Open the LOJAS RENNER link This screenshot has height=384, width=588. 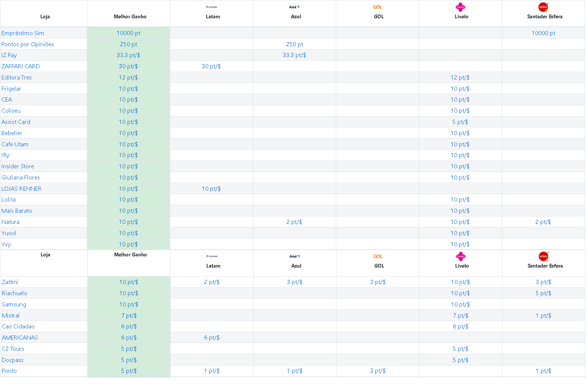21,189
